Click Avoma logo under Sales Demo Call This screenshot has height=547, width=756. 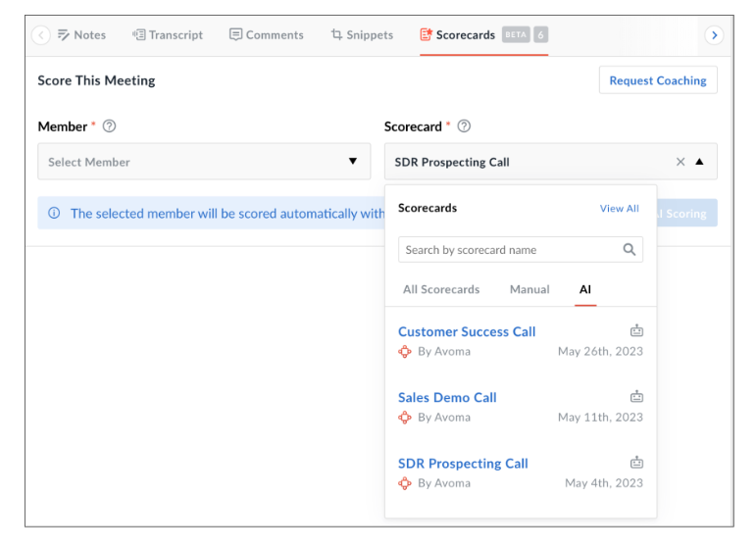tap(405, 418)
